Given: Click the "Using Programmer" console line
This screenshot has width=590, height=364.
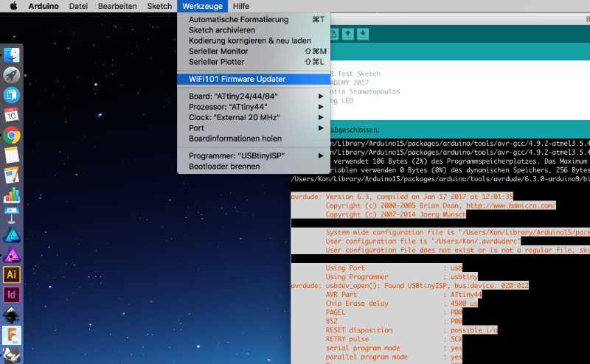Looking at the screenshot, I should [401, 277].
